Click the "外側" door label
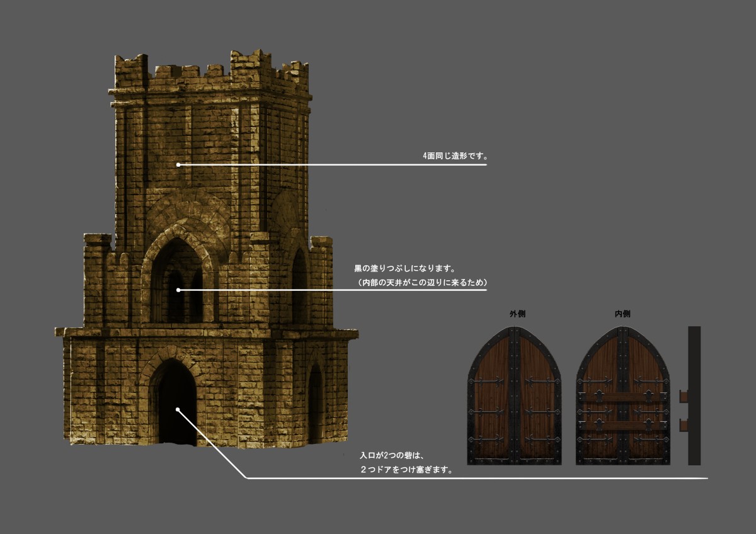756x534 pixels. [x=518, y=313]
